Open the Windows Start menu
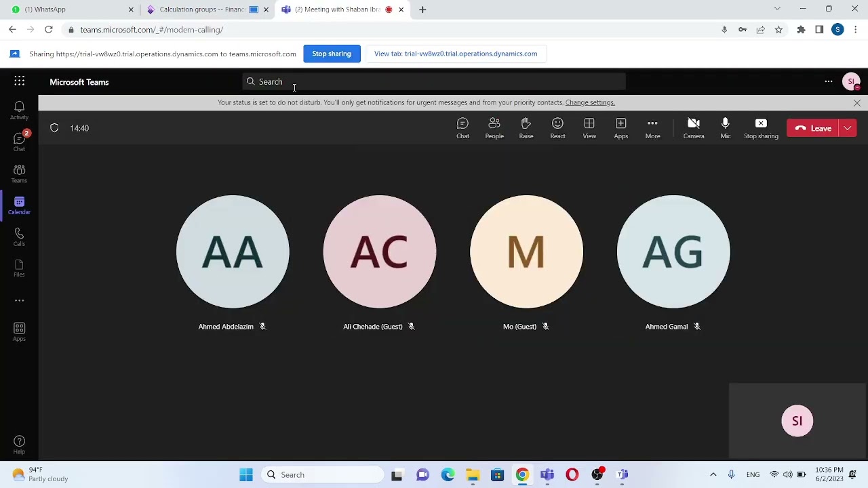Image resolution: width=868 pixels, height=488 pixels. coord(246,474)
